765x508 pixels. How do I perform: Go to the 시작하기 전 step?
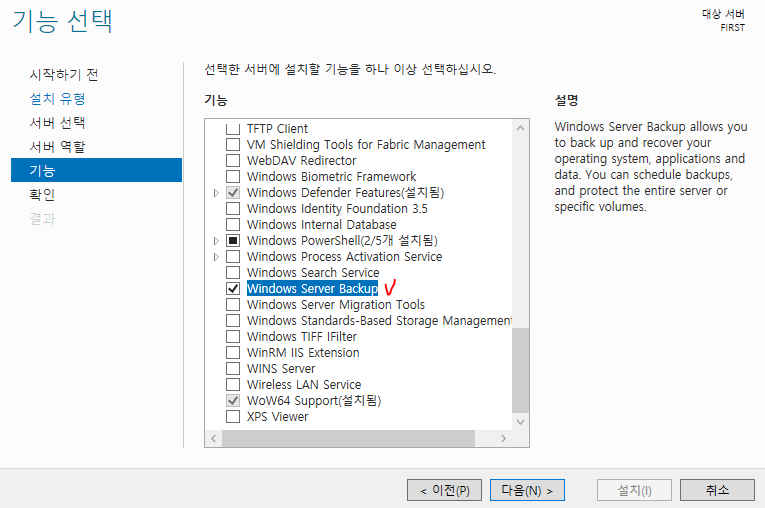[64, 75]
